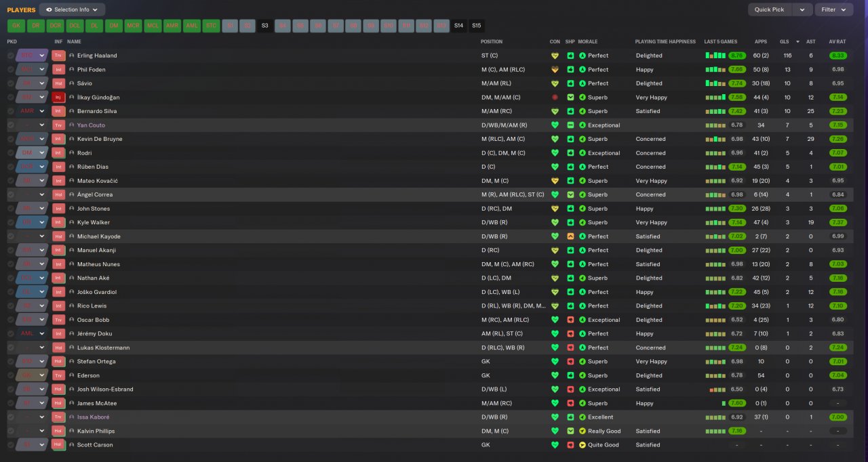
Task: Toggle the picked checkmark for Ederson
Action: pos(11,375)
